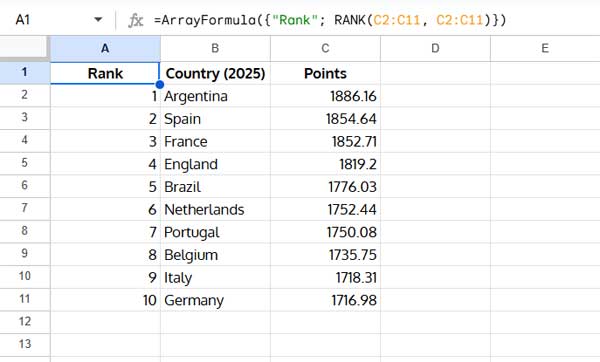Click rank cell 1 beside Argentina
600x362 pixels.
[x=105, y=96]
